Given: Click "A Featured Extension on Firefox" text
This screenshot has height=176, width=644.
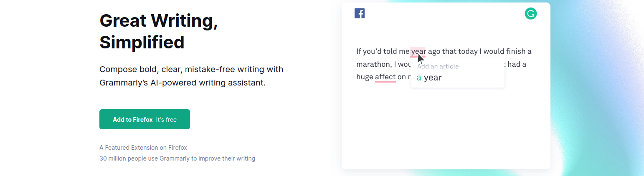Looking at the screenshot, I should pyautogui.click(x=143, y=148).
